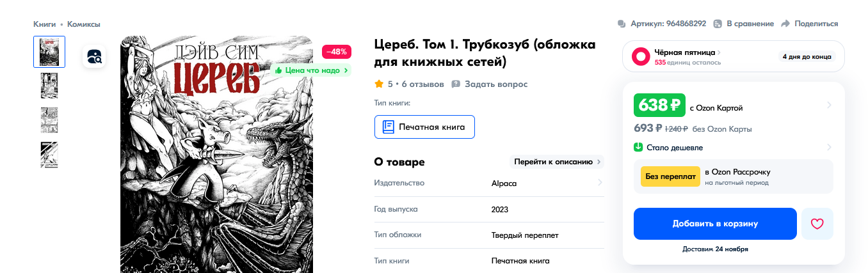
Task: Click the 'Цена что надо' green badge
Action: 311,70
